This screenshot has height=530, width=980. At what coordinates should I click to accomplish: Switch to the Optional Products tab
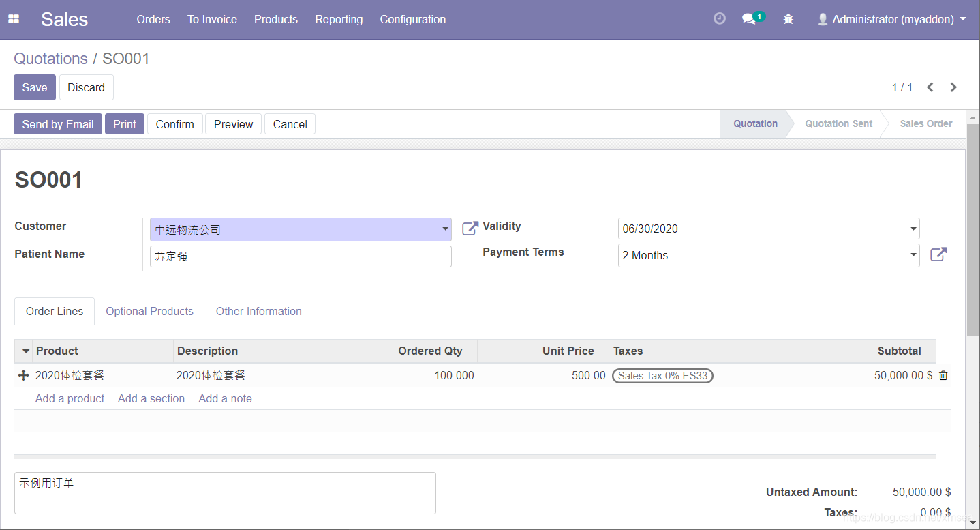pyautogui.click(x=149, y=311)
